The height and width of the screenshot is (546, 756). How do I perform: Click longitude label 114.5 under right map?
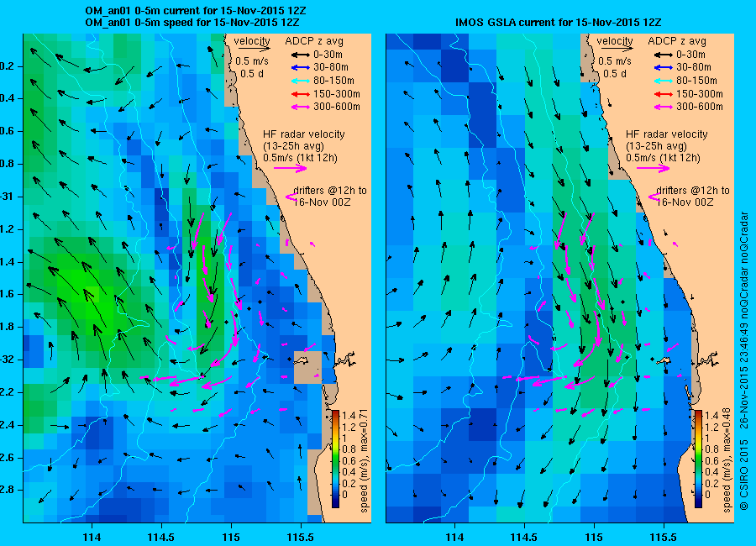point(524,538)
